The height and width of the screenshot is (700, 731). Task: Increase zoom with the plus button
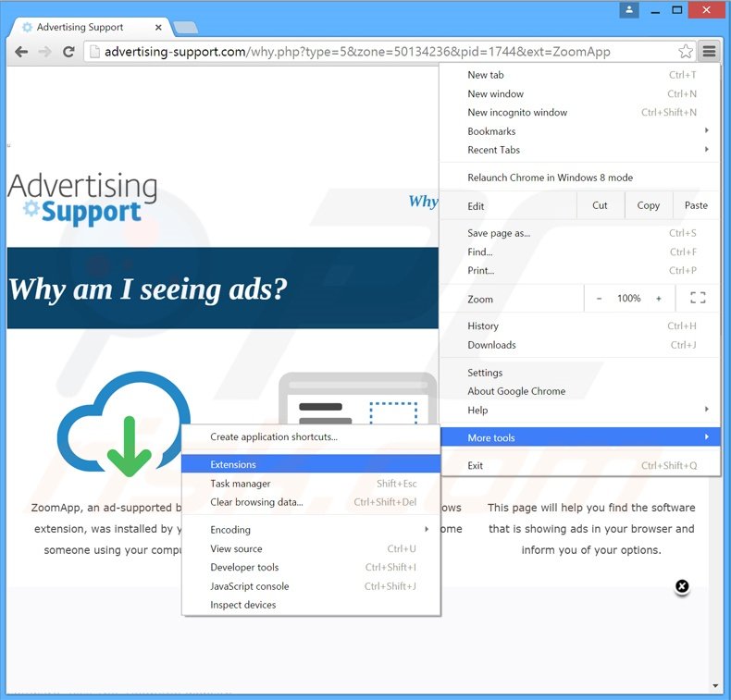[658, 299]
